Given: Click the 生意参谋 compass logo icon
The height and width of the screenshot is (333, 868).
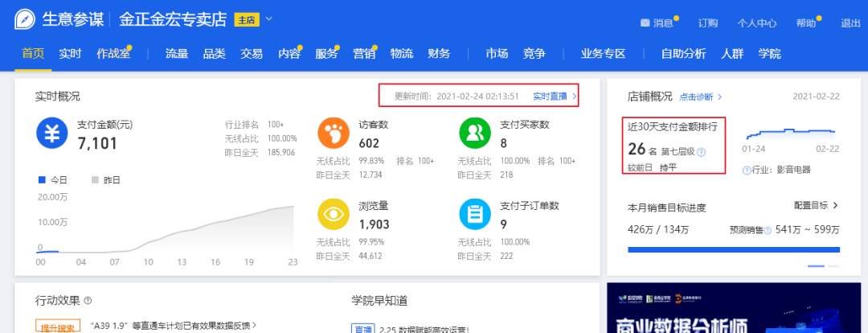Looking at the screenshot, I should (26, 20).
